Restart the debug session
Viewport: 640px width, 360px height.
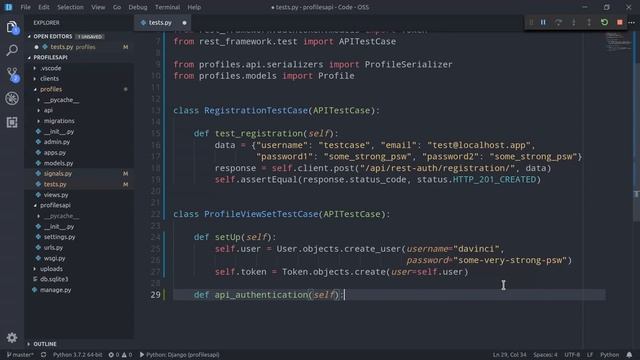(604, 22)
